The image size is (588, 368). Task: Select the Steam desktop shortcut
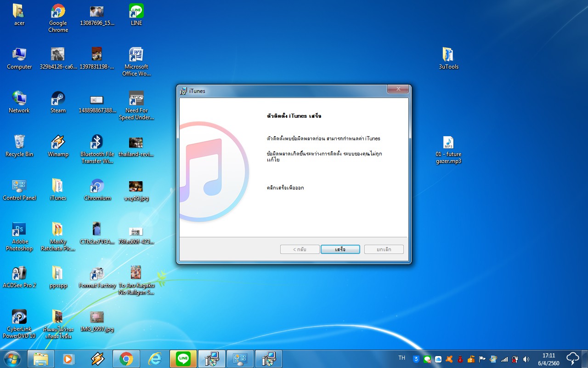[58, 102]
